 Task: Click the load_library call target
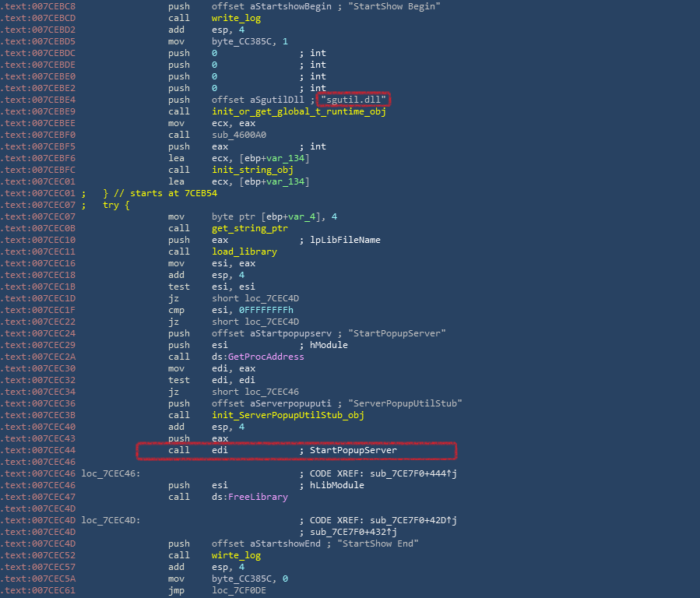pyautogui.click(x=244, y=252)
